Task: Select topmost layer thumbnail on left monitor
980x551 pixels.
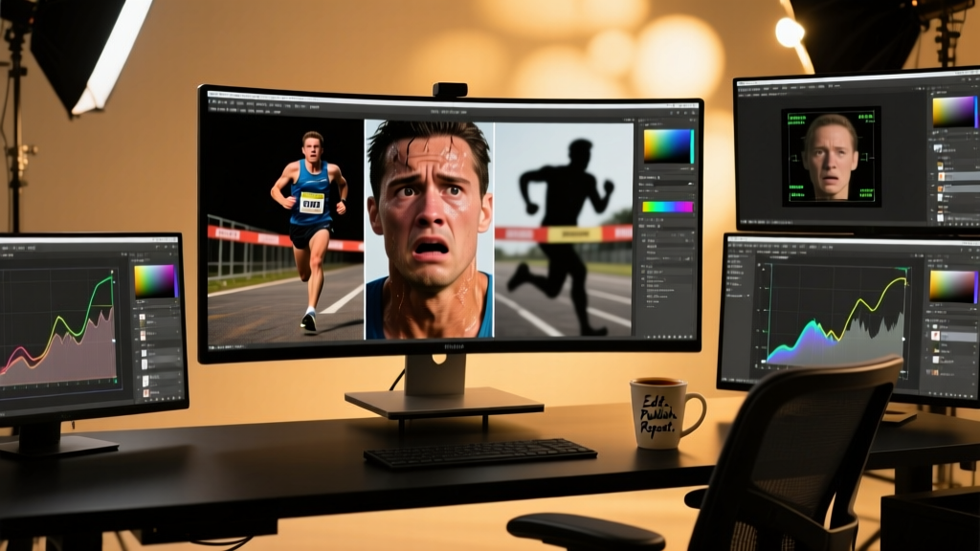Action: click(143, 318)
